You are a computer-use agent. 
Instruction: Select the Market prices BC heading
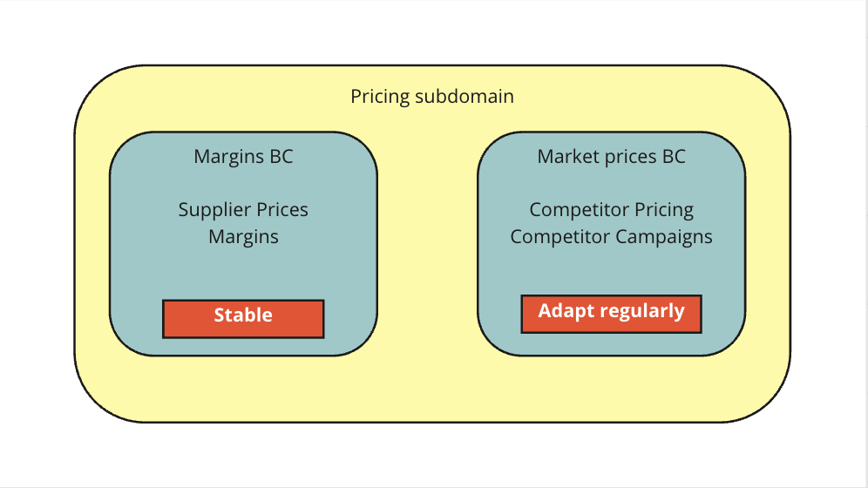611,157
